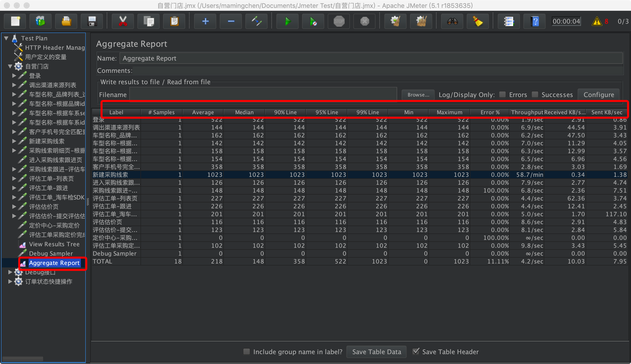Click the Search binoculars icon
This screenshot has width=631, height=364.
pos(452,21)
